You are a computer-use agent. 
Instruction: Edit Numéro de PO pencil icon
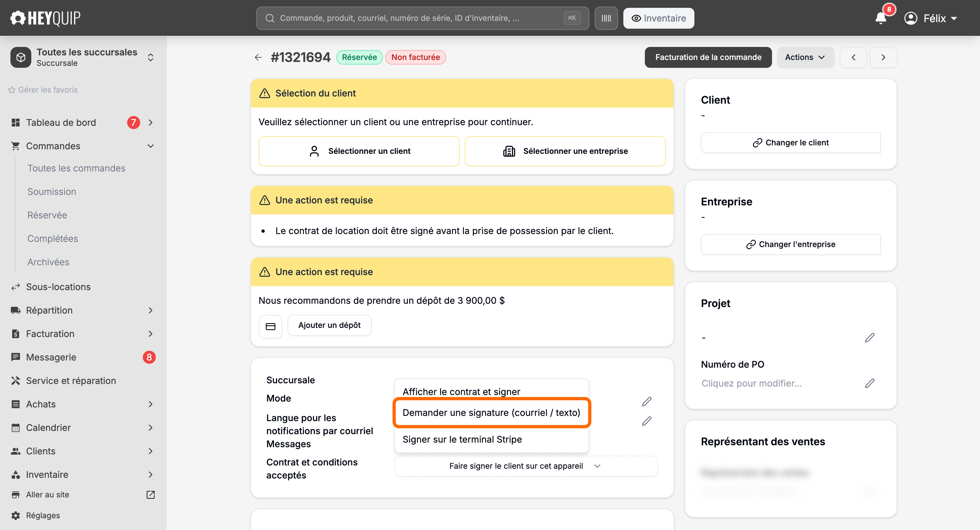click(870, 383)
